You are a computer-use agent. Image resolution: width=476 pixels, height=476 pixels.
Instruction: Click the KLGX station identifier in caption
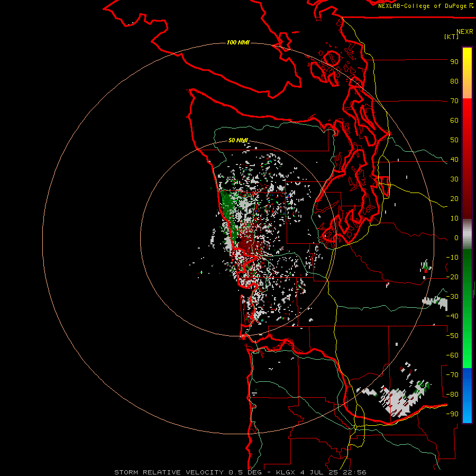pyautogui.click(x=287, y=472)
